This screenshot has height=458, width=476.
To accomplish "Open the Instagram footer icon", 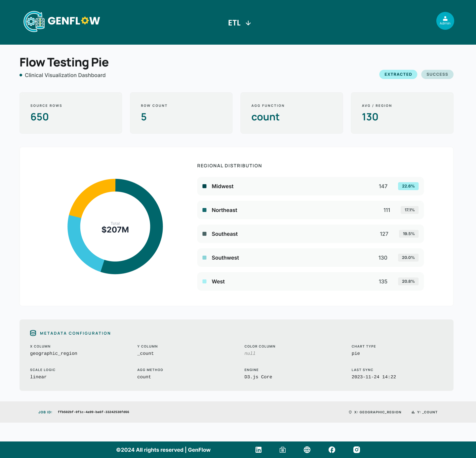I will click(x=357, y=450).
